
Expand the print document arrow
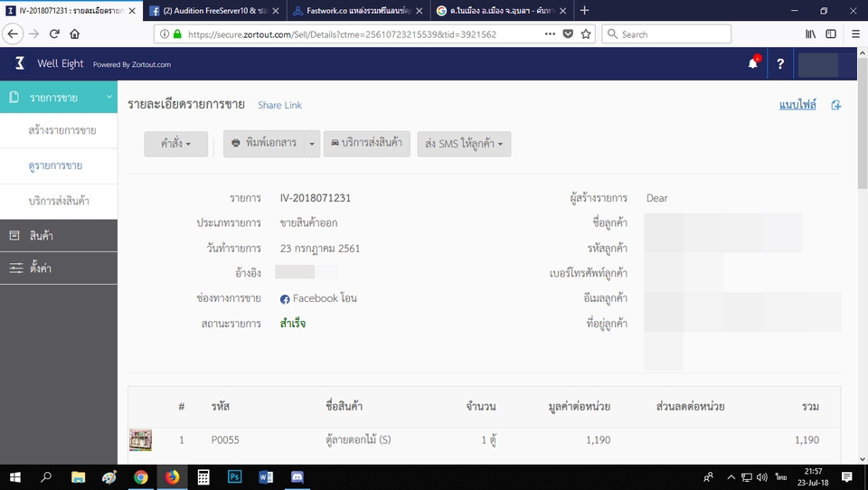(x=312, y=144)
